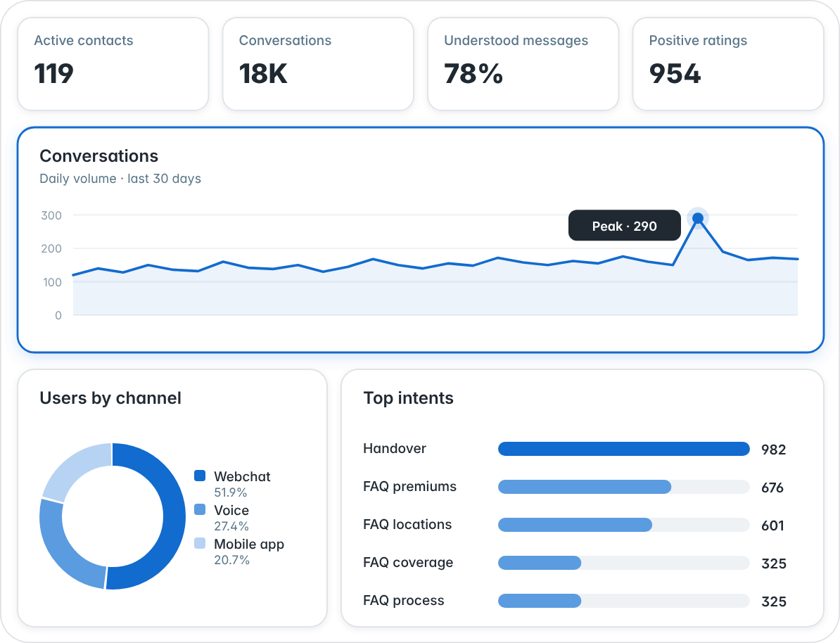Click the Peak 290 tooltip
The width and height of the screenshot is (840, 643).
pos(625,226)
